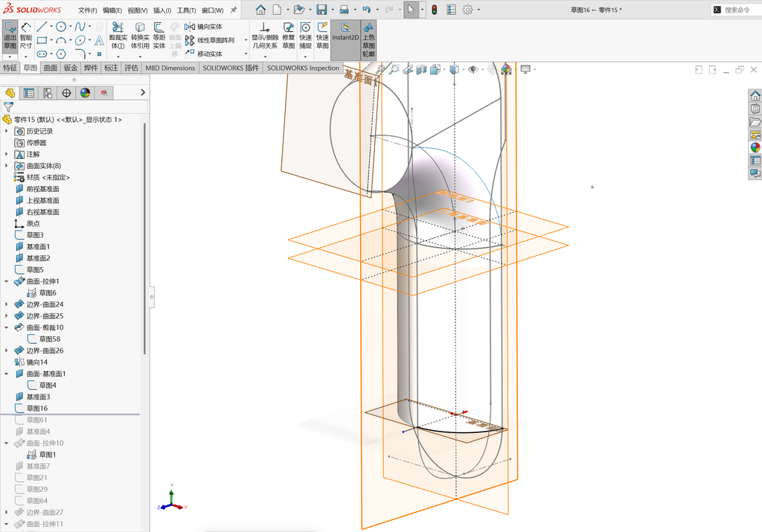Viewport: 762px width, 532px height.
Task: Open Display/Delete Relations 显示/删除几何关系
Action: pyautogui.click(x=264, y=36)
